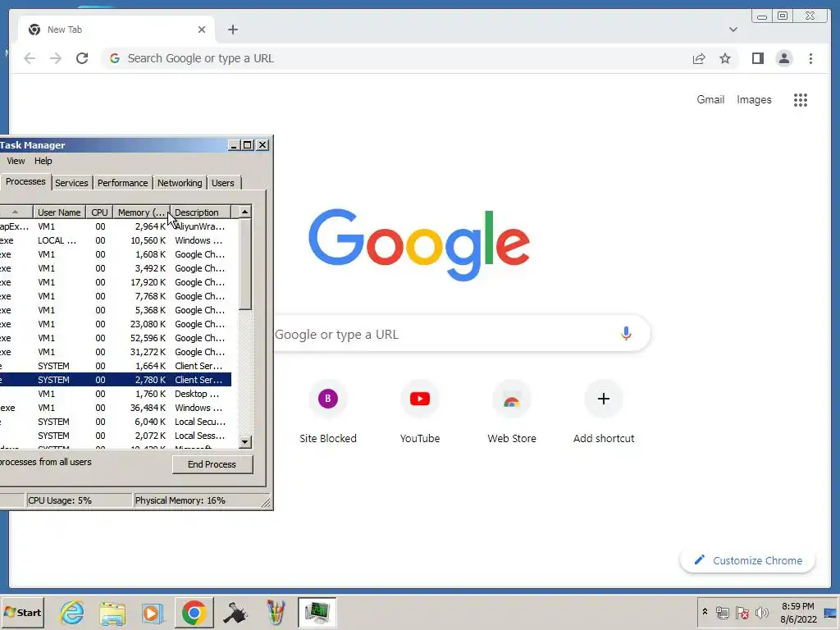Open Task Manager View menu

tap(16, 161)
